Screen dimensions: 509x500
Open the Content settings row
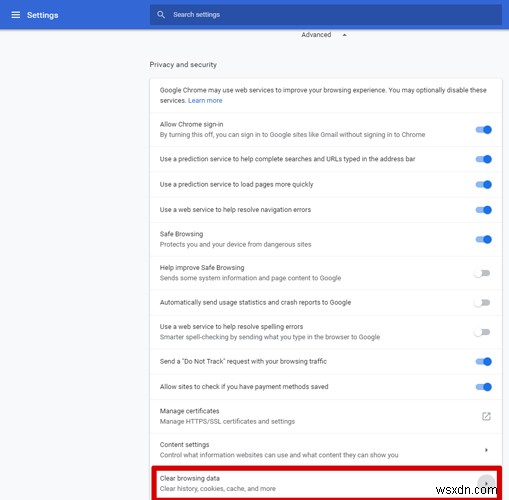tap(326, 450)
